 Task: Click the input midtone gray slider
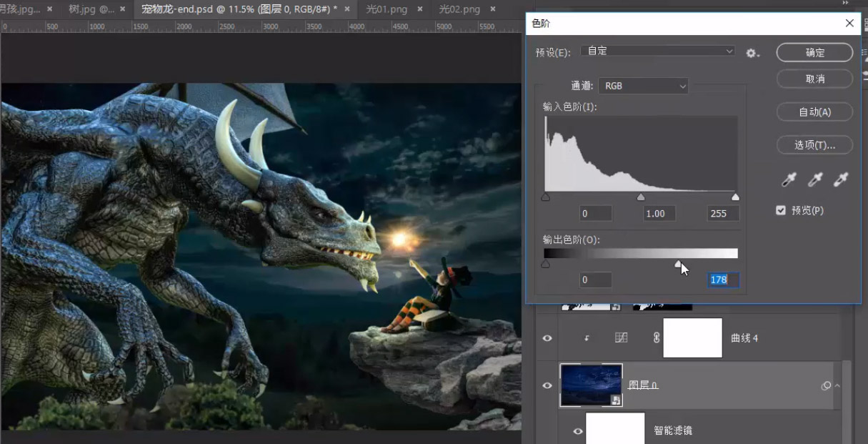click(x=641, y=197)
